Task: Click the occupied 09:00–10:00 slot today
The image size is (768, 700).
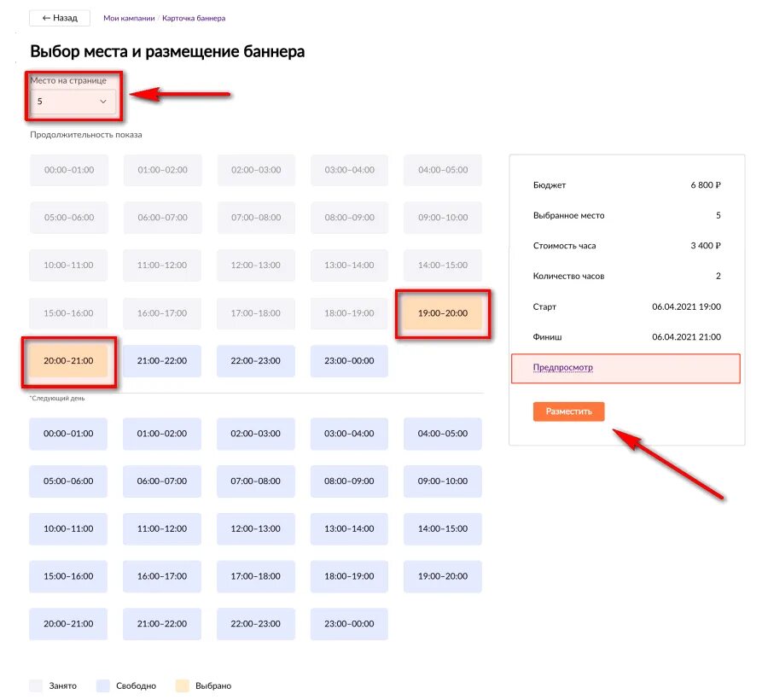Action: tap(443, 218)
